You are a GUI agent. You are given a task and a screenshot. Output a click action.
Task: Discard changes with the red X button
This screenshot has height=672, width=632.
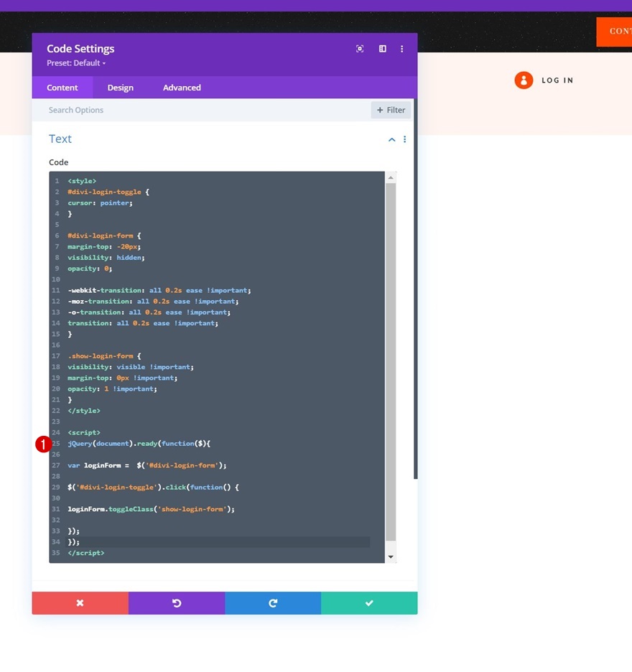(80, 603)
